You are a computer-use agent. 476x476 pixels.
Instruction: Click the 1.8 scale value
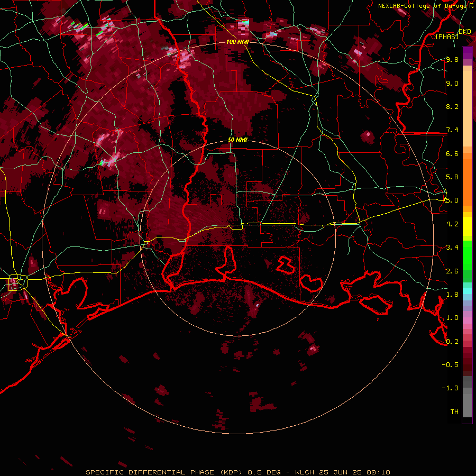452,294
